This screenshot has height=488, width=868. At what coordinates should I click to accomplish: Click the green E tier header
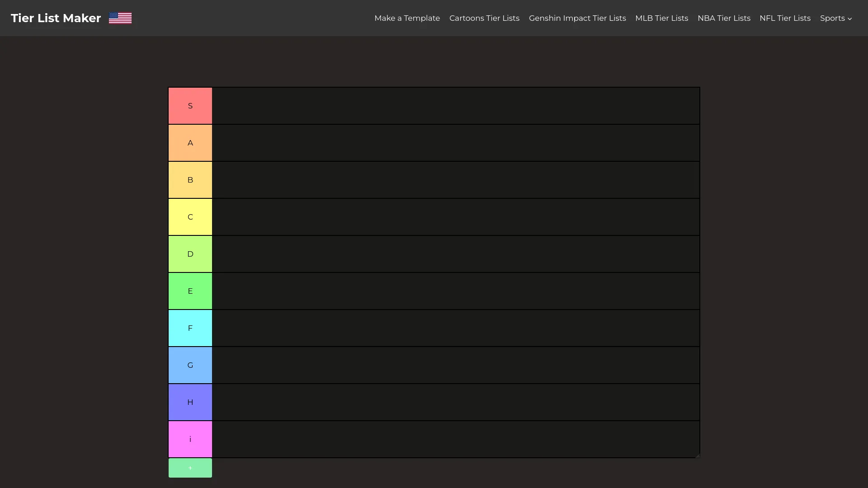(x=190, y=291)
